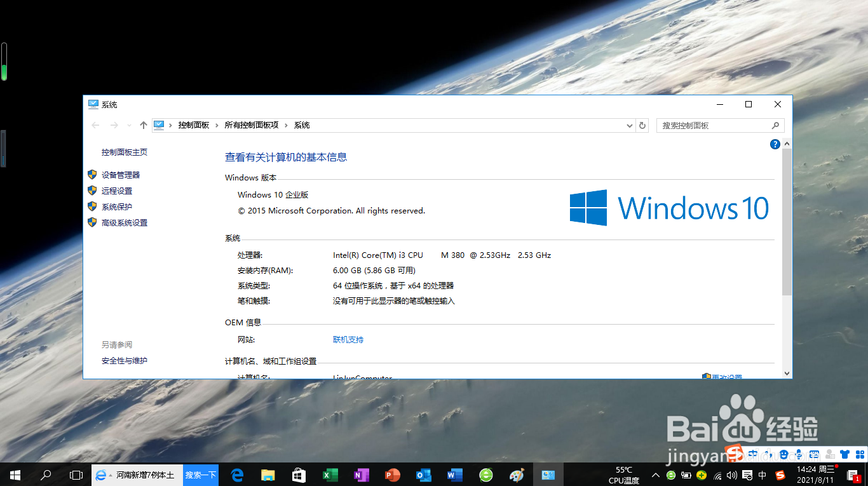Launch OneNote from the taskbar
Screen dimensions: 868x486
[361, 475]
